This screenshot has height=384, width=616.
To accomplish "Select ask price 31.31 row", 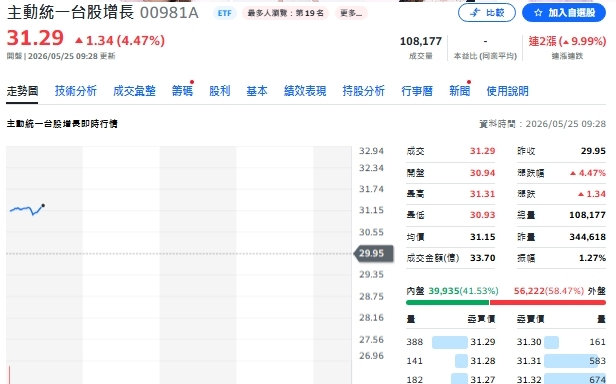I will [561, 361].
